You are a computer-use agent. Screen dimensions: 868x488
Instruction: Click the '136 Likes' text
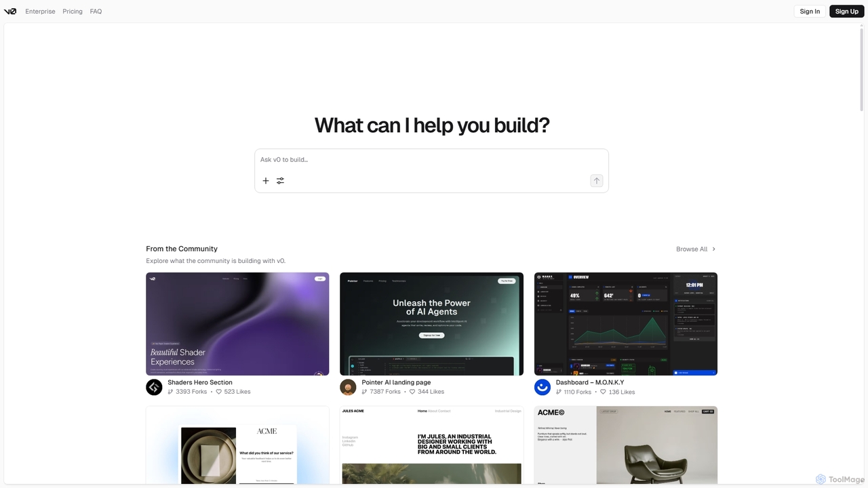coord(622,392)
